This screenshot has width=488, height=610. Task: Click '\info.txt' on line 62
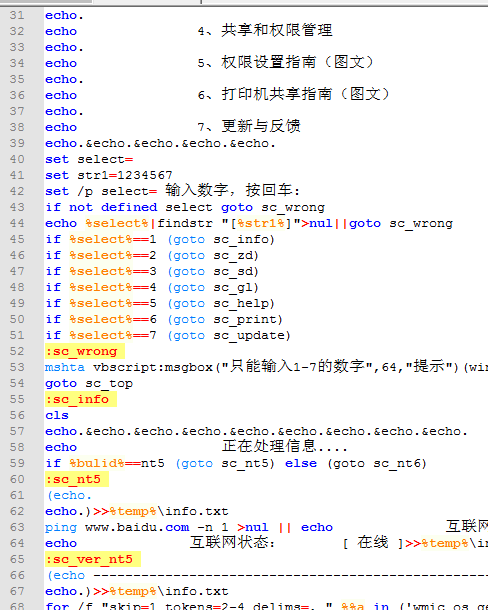coord(193,512)
